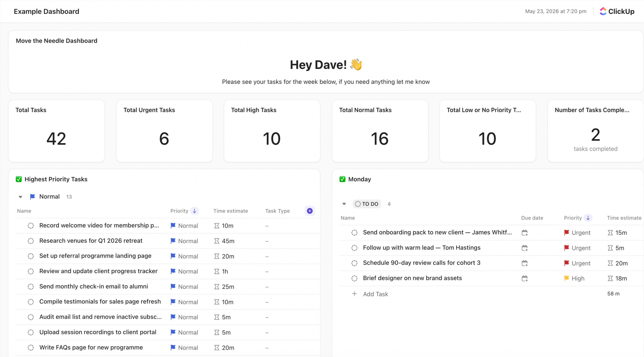Sort Highest Priority Tasks by the Priority arrow
The image size is (644, 357).
[194, 211]
